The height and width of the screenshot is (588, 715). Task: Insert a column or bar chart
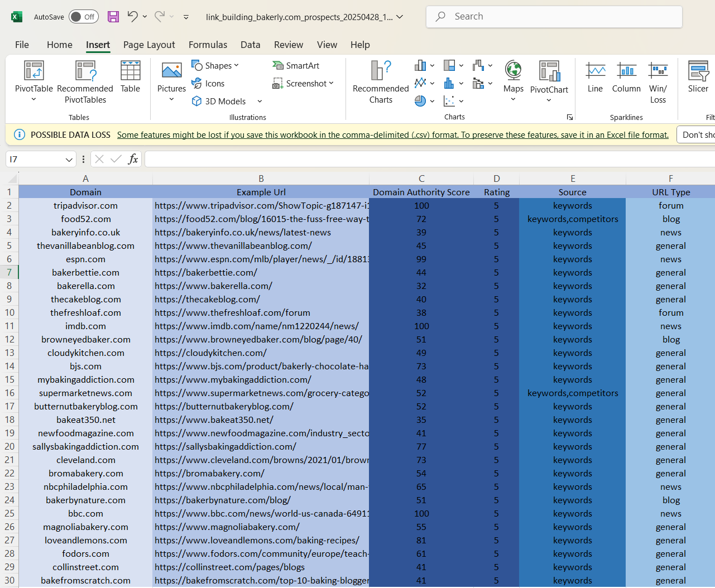(424, 66)
